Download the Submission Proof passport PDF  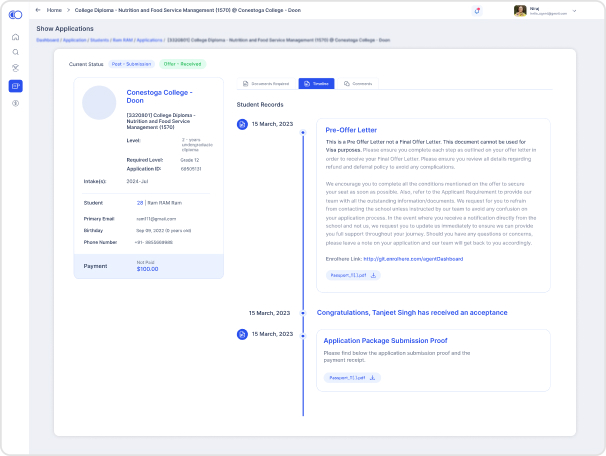click(353, 378)
